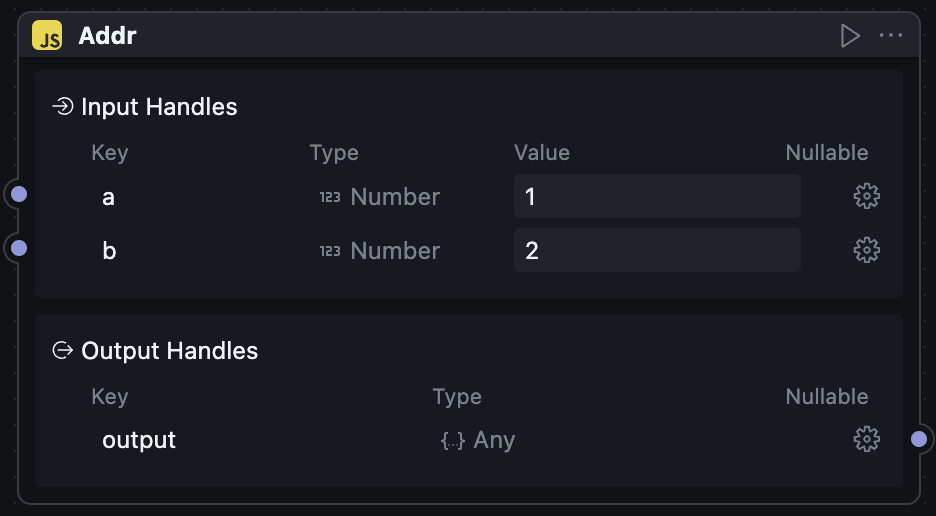
Task: Change the Number type of input a
Action: click(380, 197)
